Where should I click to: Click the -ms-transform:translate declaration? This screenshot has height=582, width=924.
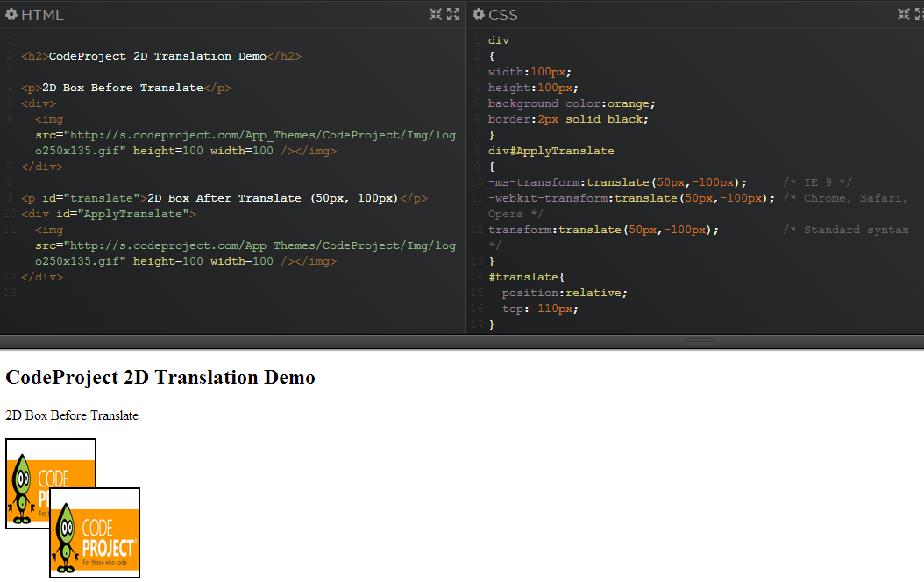(617, 182)
